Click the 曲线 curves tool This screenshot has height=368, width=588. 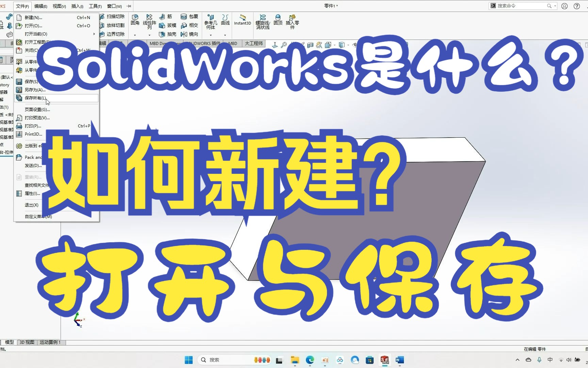click(x=225, y=20)
